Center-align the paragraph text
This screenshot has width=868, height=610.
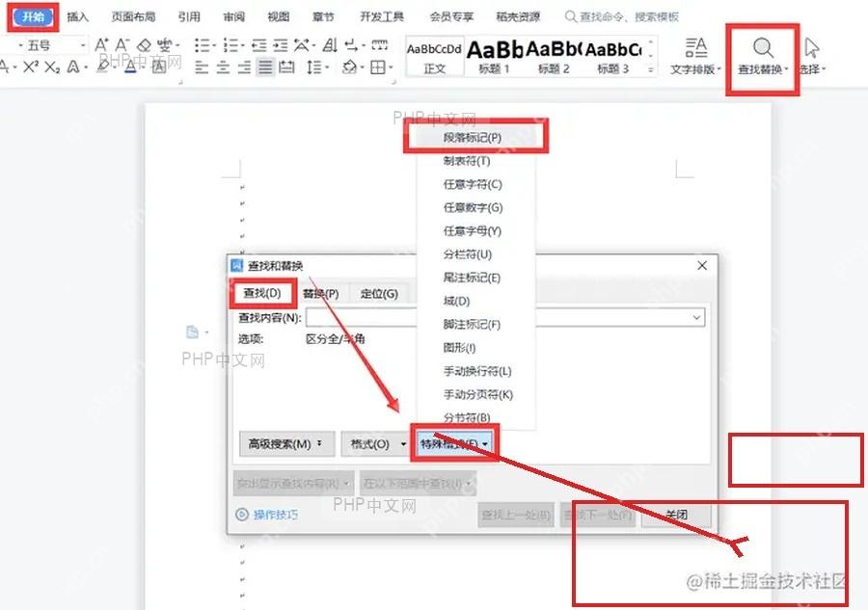click(223, 68)
